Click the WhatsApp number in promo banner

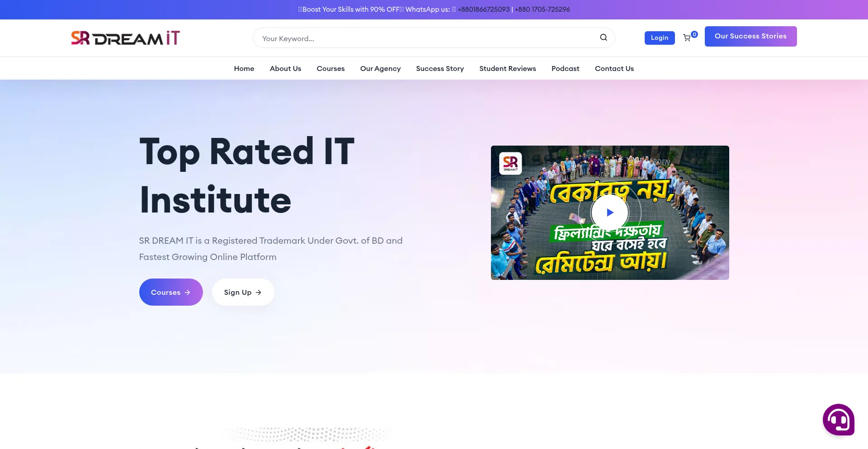(x=483, y=9)
